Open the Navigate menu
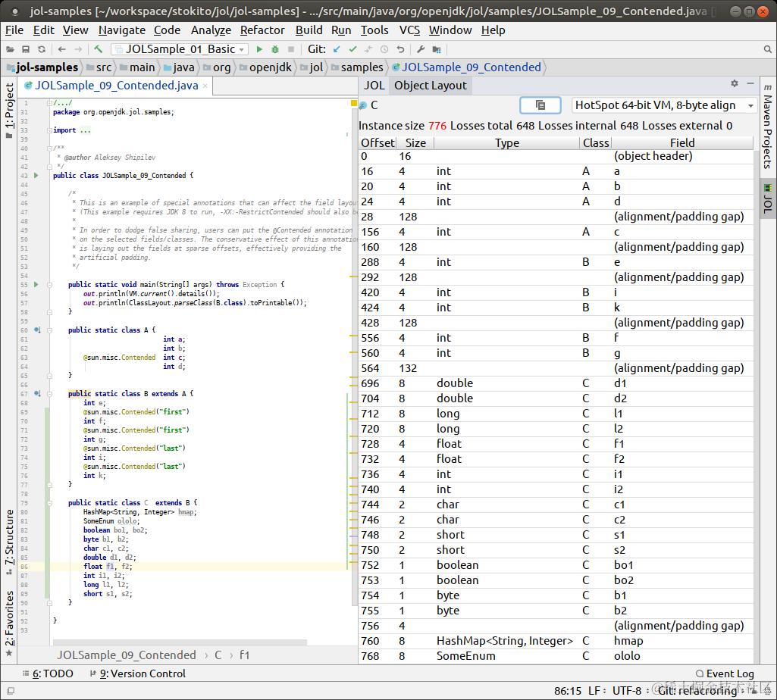Image resolution: width=777 pixels, height=700 pixels. pyautogui.click(x=122, y=30)
